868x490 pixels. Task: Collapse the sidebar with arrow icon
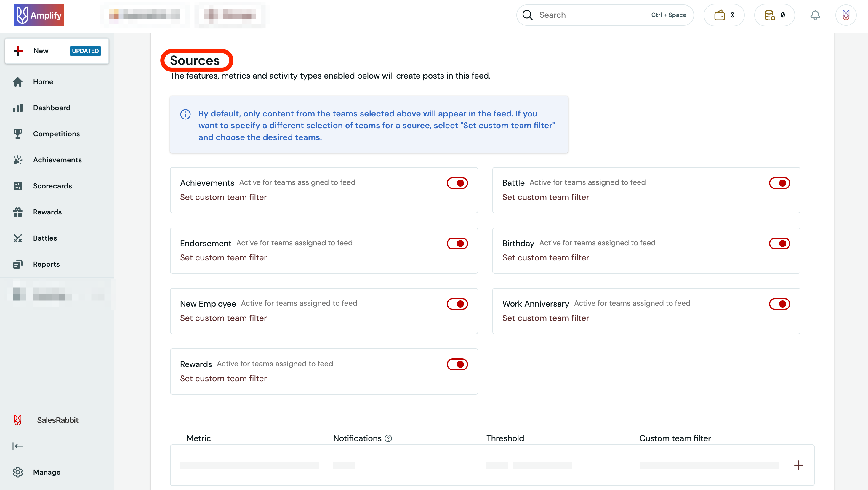(17, 446)
